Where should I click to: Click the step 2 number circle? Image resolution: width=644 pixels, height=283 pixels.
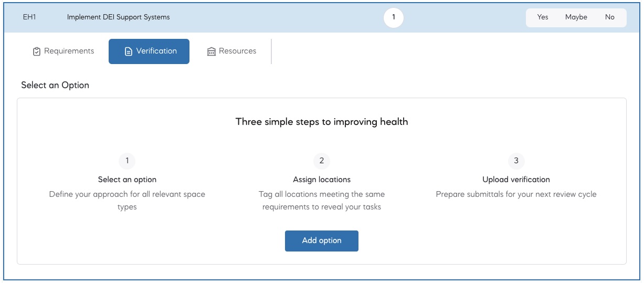(322, 161)
